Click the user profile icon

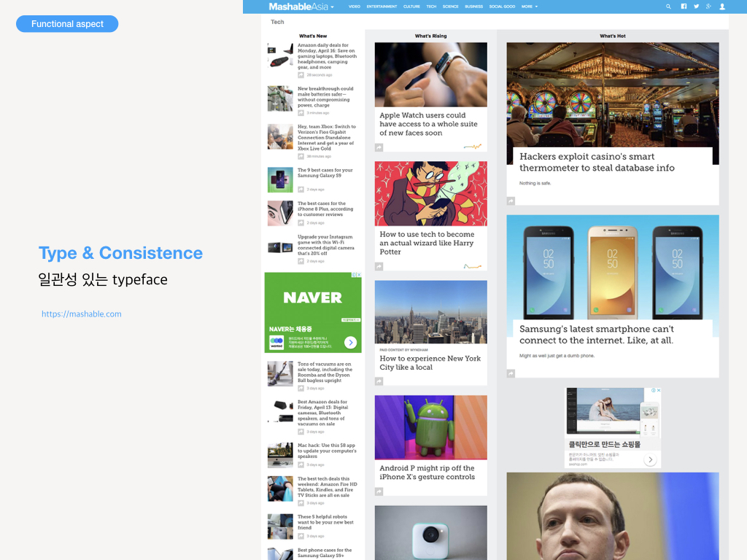[722, 7]
